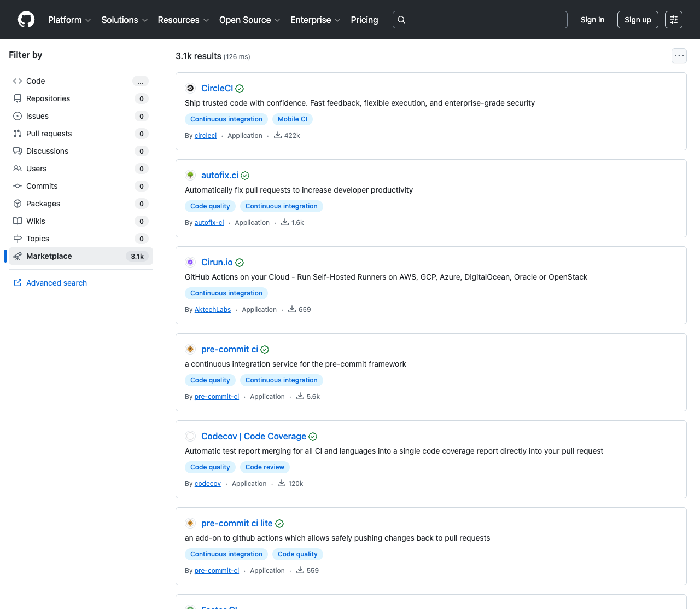Expand the Solutions menu

pyautogui.click(x=125, y=20)
